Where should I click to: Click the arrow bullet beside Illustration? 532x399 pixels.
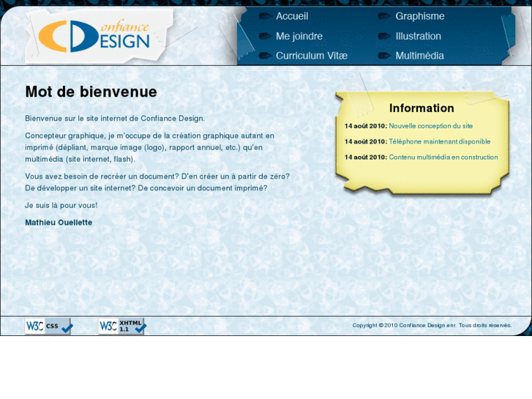tap(385, 36)
